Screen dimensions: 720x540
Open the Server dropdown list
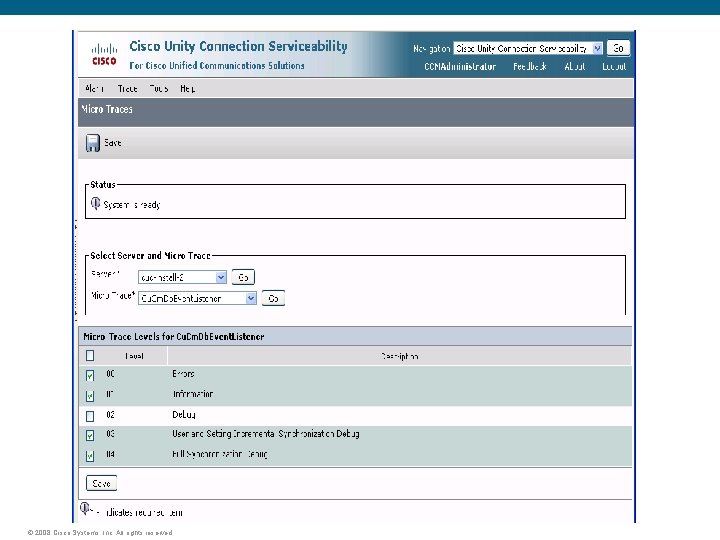(x=182, y=277)
